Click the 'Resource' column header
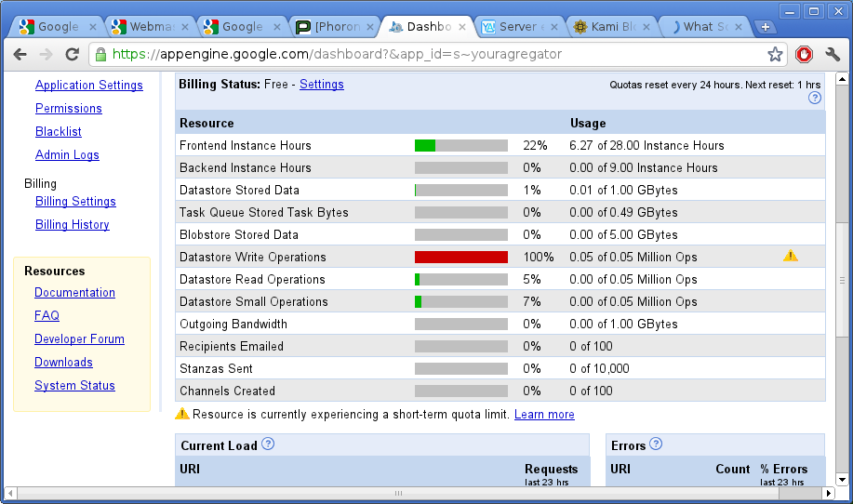 (x=207, y=124)
